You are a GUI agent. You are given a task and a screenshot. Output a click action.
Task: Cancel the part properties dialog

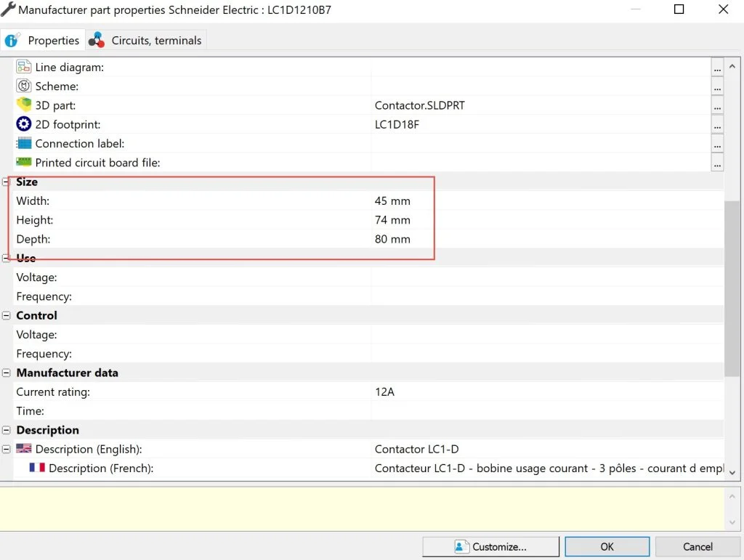click(697, 547)
